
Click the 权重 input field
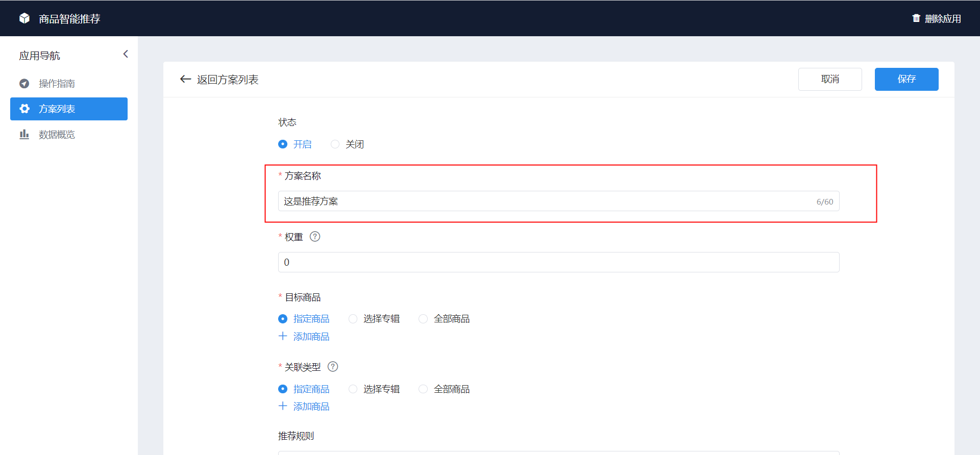coord(558,262)
